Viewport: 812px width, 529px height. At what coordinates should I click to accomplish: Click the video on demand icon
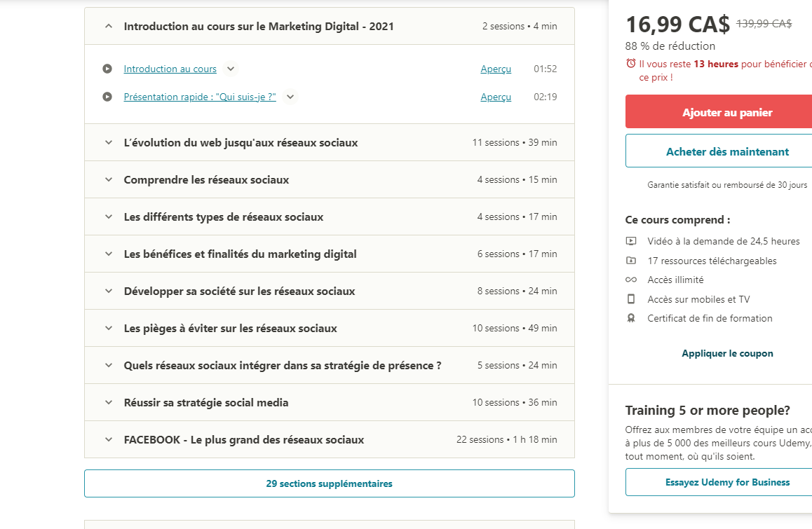pyautogui.click(x=631, y=241)
